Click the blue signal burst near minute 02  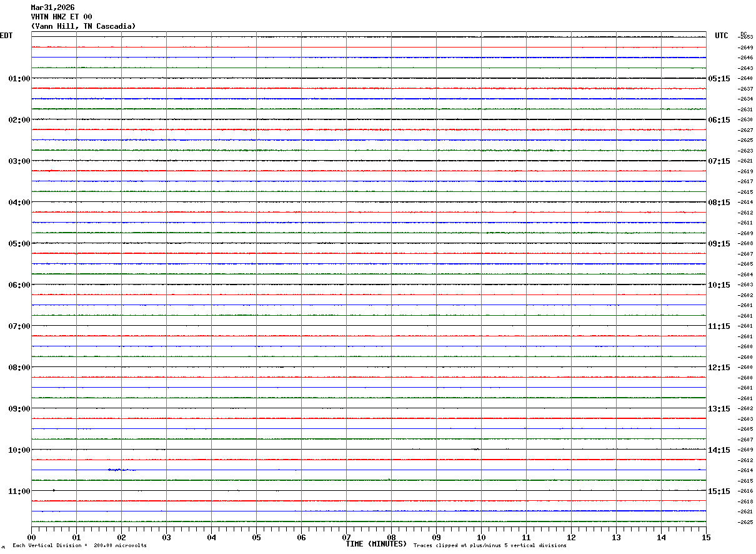pyautogui.click(x=121, y=470)
